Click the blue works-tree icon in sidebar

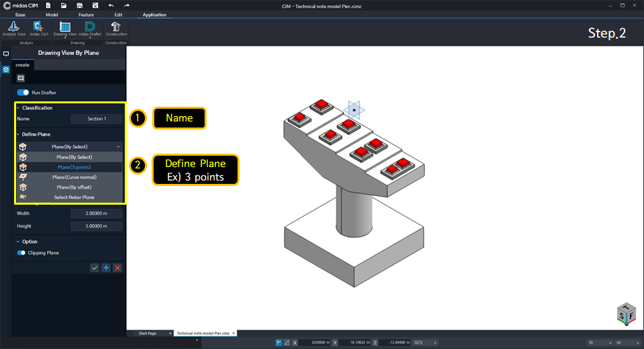(6, 70)
